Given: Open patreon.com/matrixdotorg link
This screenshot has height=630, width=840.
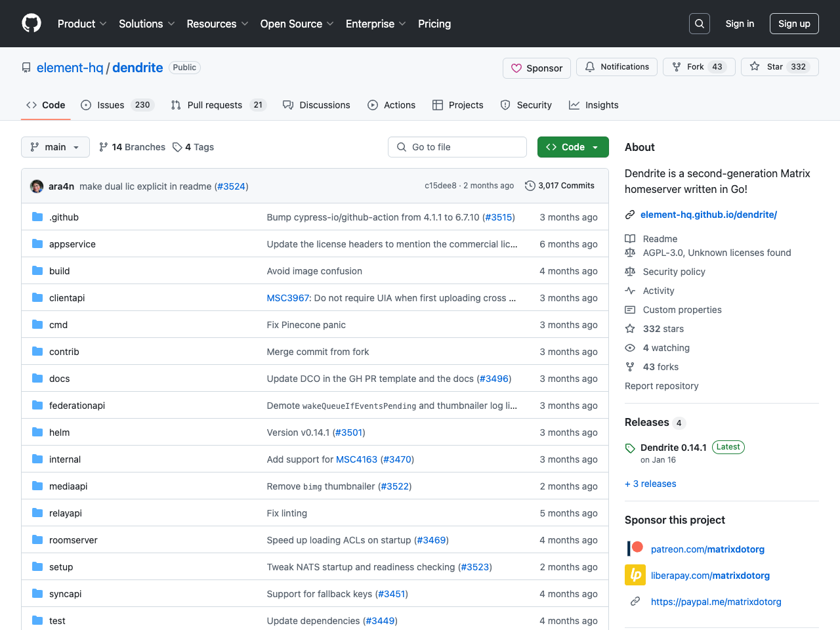Looking at the screenshot, I should (x=707, y=549).
